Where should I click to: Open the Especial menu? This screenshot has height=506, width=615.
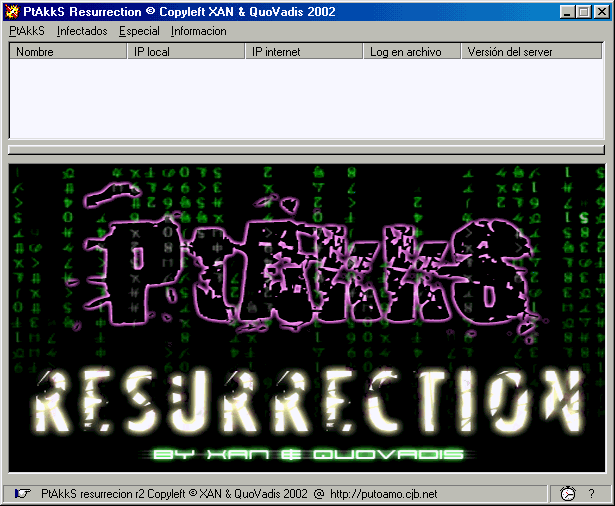coord(138,31)
